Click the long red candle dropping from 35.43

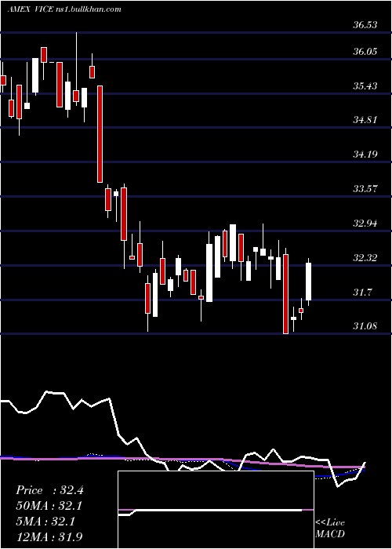[x=100, y=134]
